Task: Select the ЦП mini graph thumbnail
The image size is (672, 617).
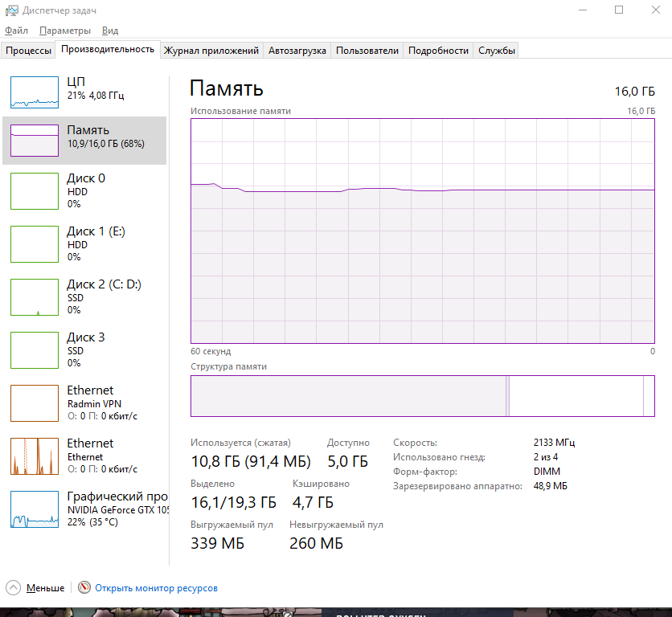Action: click(x=35, y=92)
